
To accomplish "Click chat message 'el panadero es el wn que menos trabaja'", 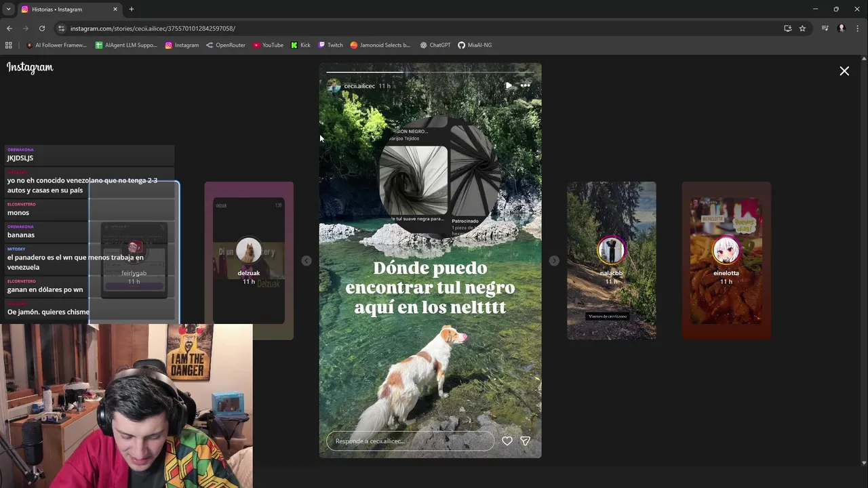I will click(x=75, y=262).
